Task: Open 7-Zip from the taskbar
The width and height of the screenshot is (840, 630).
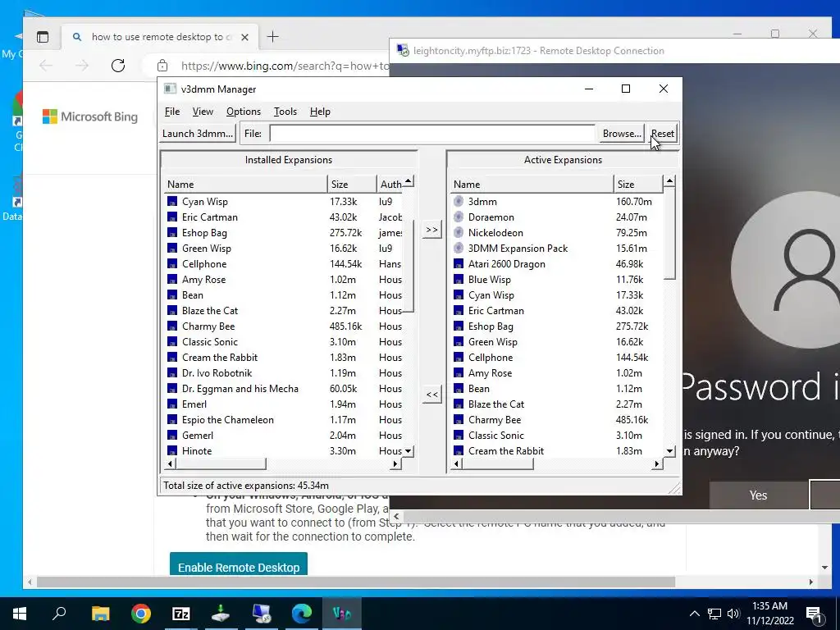Action: (181, 614)
